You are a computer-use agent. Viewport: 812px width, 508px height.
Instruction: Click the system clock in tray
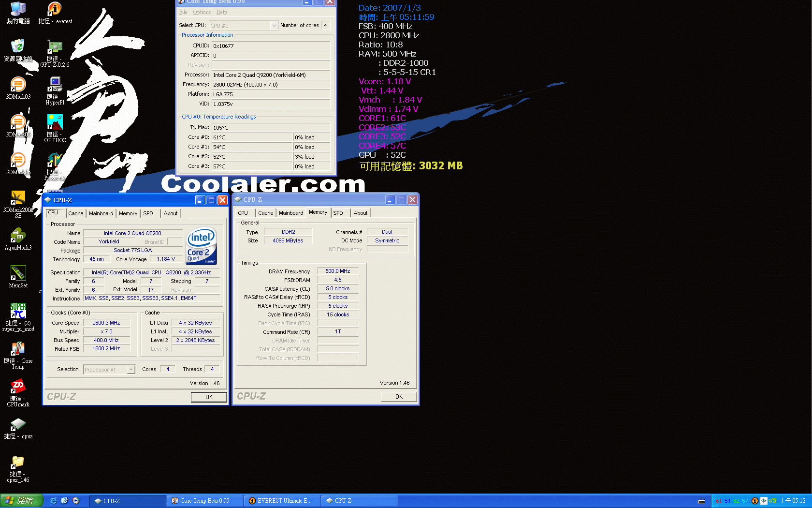click(793, 501)
